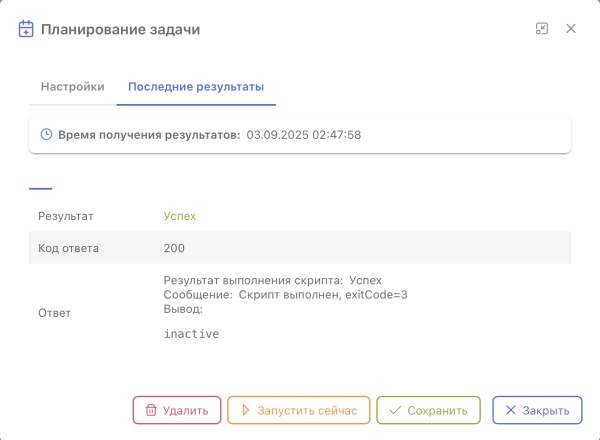This screenshot has height=440, width=600.
Task: Switch to the Настройки tab
Action: click(x=72, y=87)
